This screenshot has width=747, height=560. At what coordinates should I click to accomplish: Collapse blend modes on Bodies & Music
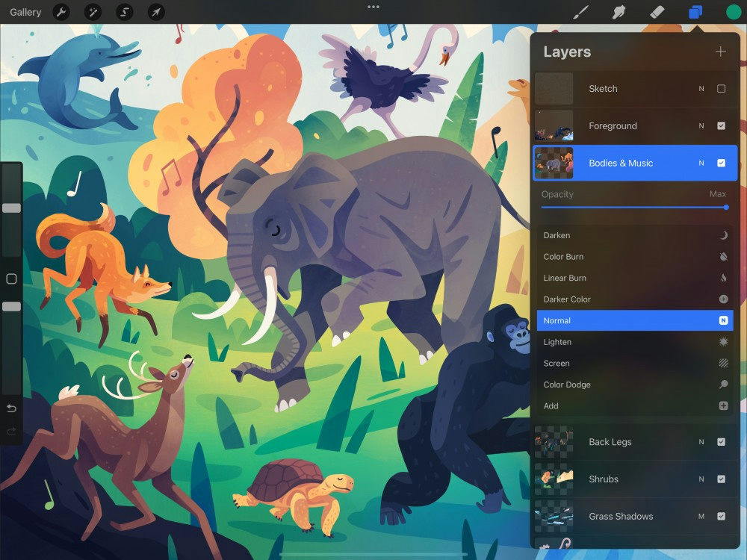[x=701, y=163]
